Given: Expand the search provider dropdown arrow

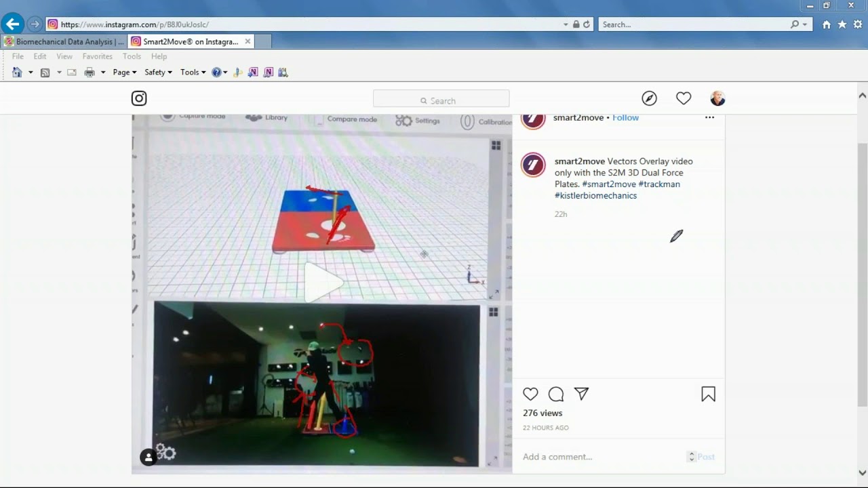Looking at the screenshot, I should [805, 24].
